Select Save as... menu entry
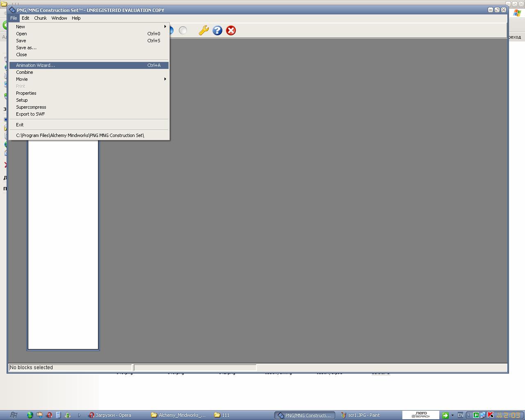The image size is (525, 420). (89, 48)
